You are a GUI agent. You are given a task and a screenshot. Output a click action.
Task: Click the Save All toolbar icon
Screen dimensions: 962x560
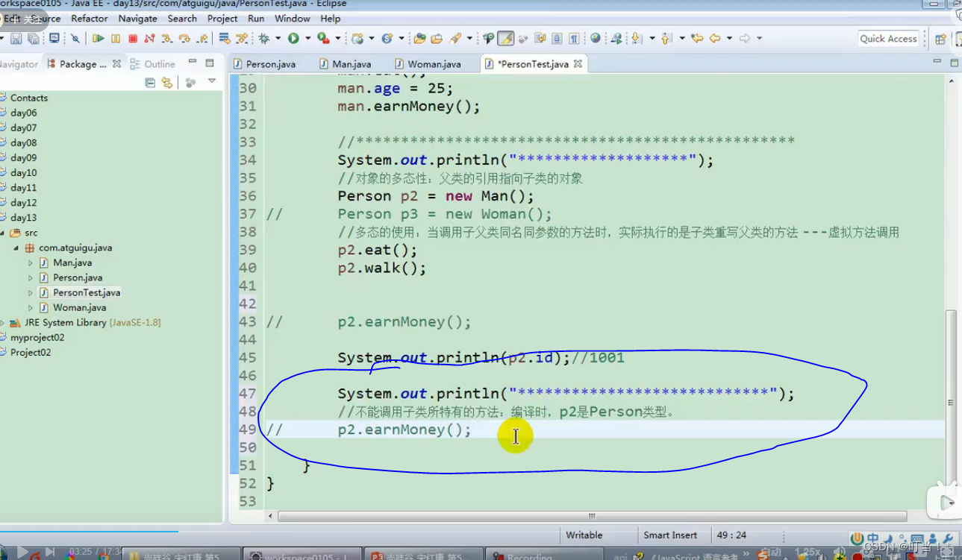(x=34, y=39)
